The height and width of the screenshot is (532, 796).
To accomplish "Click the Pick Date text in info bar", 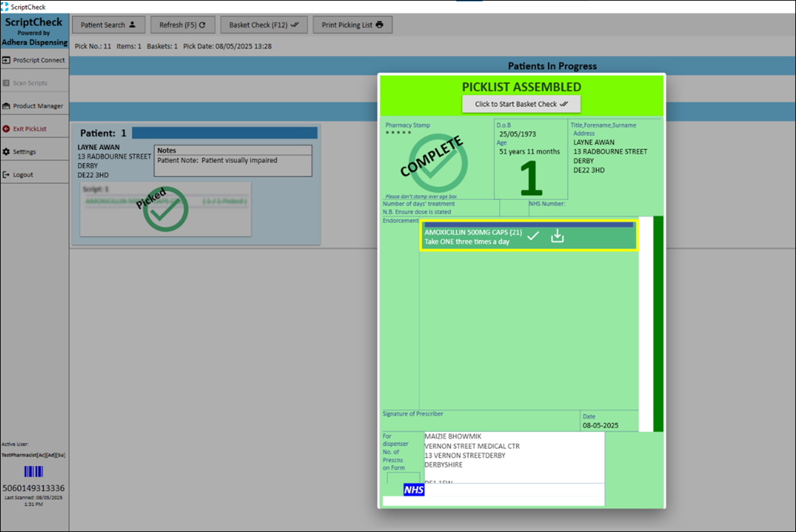I will tap(227, 47).
